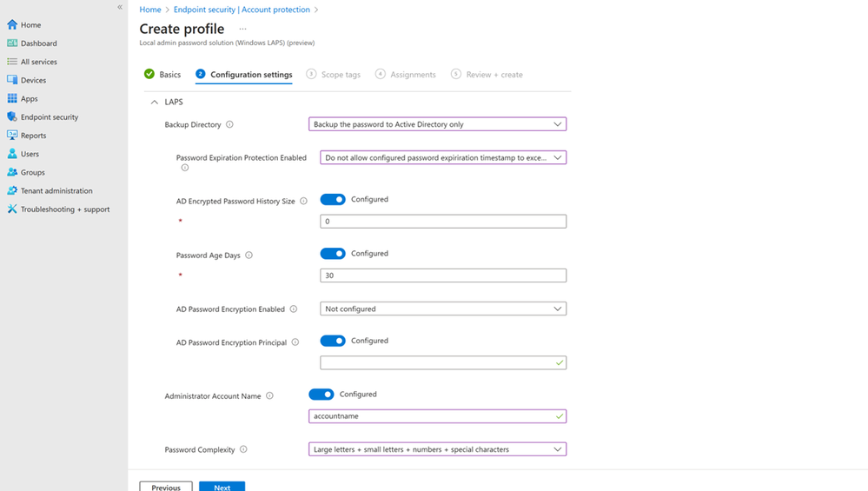The height and width of the screenshot is (491, 868).
Task: Open the Apps icon in sidebar
Action: (12, 98)
